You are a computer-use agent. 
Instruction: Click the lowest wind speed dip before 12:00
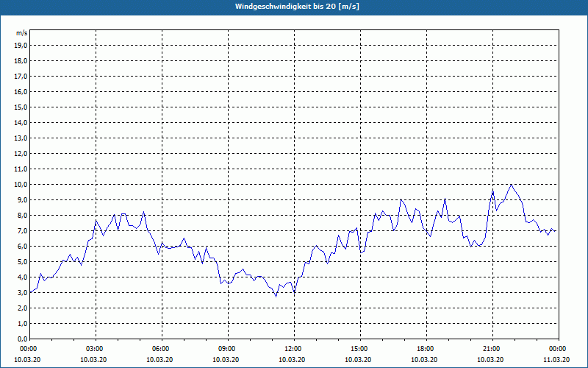[276, 297]
